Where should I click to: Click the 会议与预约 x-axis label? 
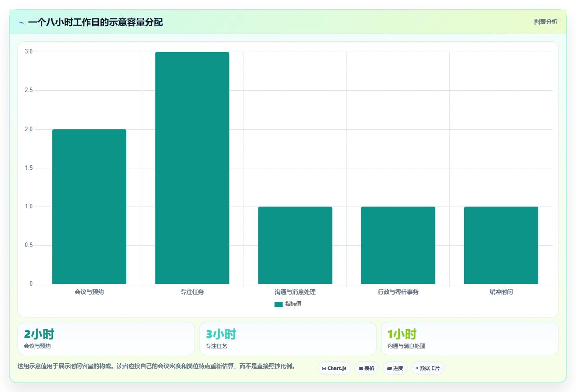tap(89, 292)
